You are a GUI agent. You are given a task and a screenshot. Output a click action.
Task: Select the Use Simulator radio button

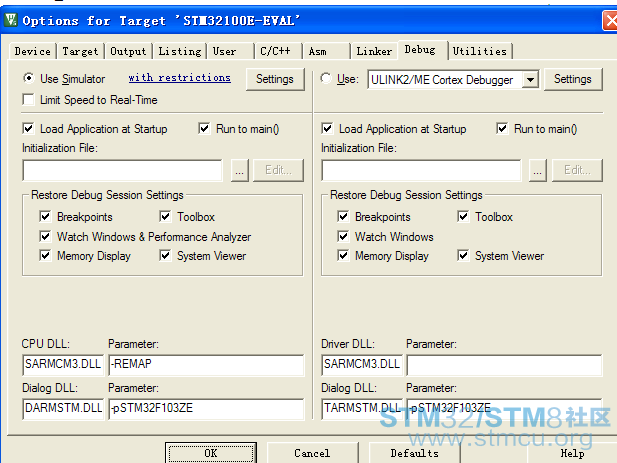tap(28, 78)
